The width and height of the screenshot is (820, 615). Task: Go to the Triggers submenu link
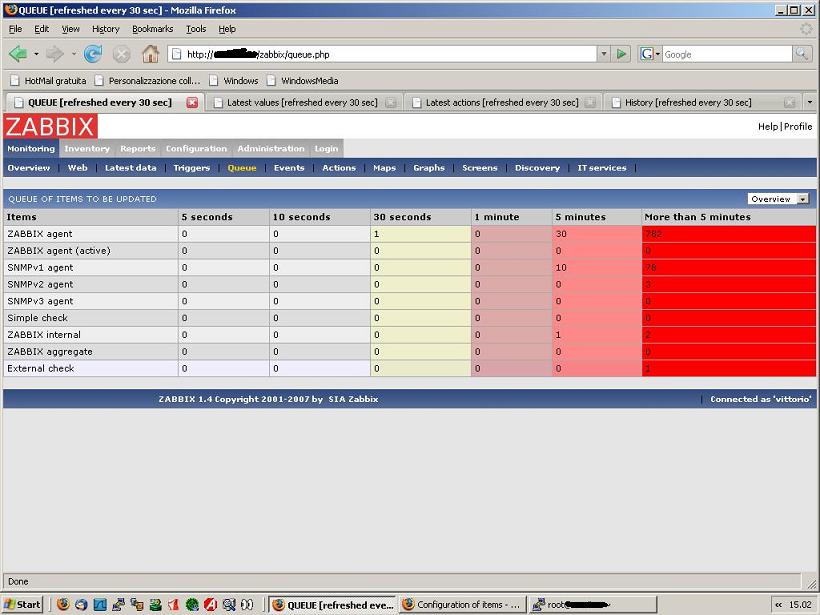(192, 168)
